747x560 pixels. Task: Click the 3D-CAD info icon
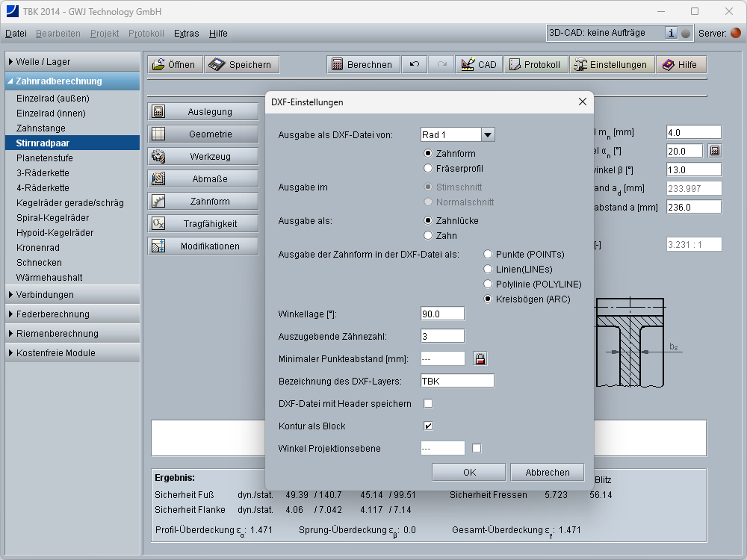[x=671, y=33]
